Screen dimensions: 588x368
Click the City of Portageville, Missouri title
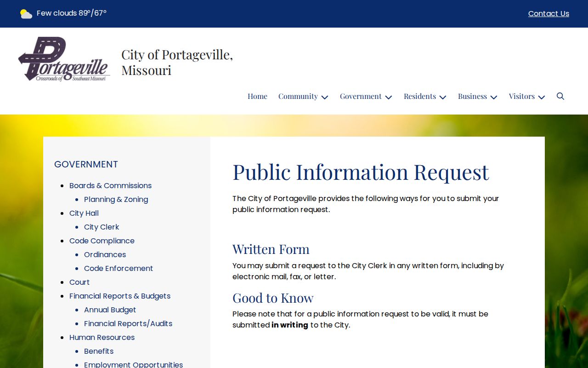[177, 62]
